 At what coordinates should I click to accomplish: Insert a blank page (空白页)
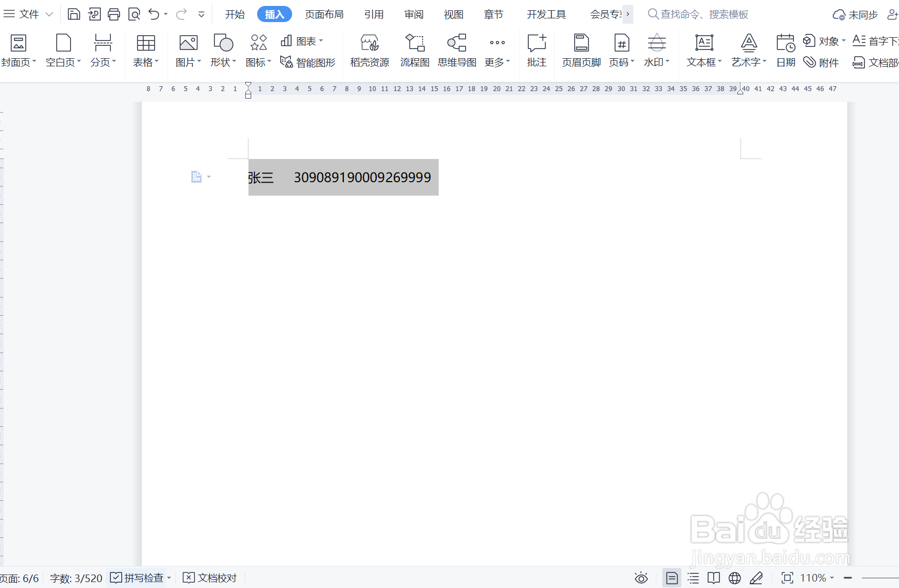(x=63, y=51)
